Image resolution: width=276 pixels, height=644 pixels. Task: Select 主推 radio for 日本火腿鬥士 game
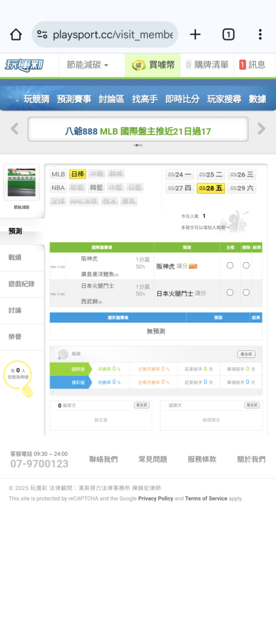coord(230,292)
